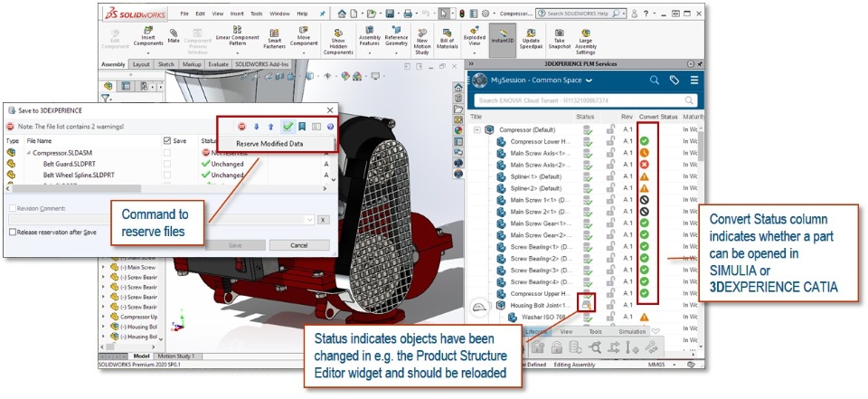This screenshot has height=399, width=868.
Task: Click the Search ENOVIA Cloud Tenant field
Action: [x=585, y=100]
